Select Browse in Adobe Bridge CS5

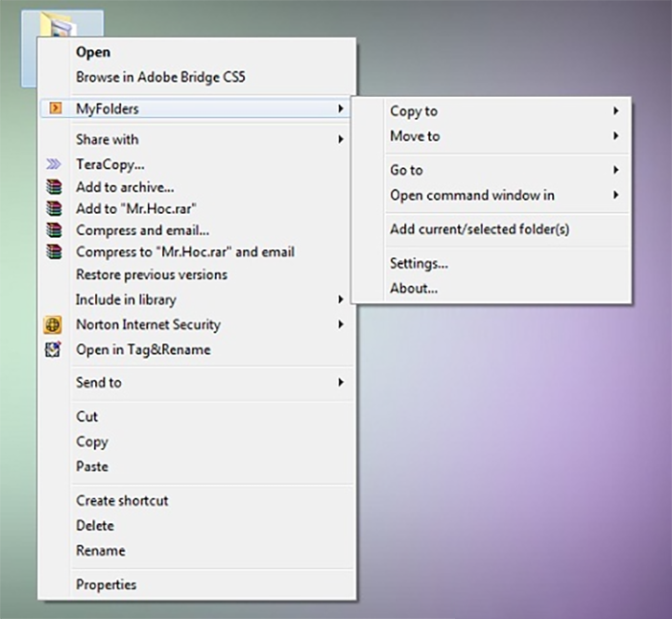pos(197,77)
